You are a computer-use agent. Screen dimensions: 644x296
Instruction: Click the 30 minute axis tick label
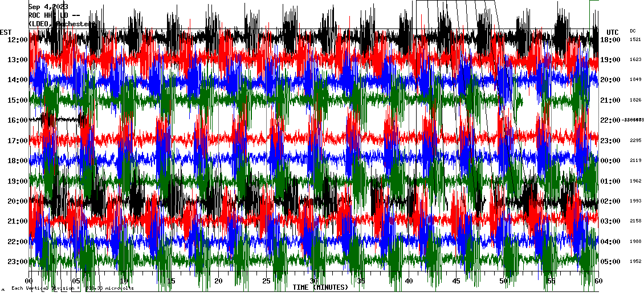point(313,281)
